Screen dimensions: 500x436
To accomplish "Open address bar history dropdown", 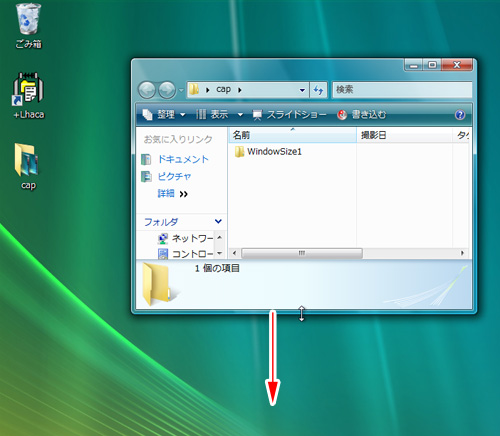I will 302,90.
